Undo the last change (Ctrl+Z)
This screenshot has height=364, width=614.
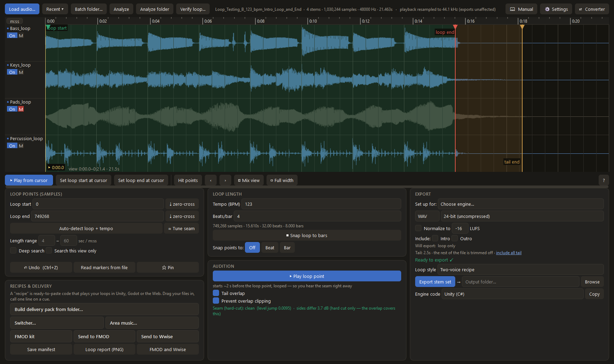point(41,267)
